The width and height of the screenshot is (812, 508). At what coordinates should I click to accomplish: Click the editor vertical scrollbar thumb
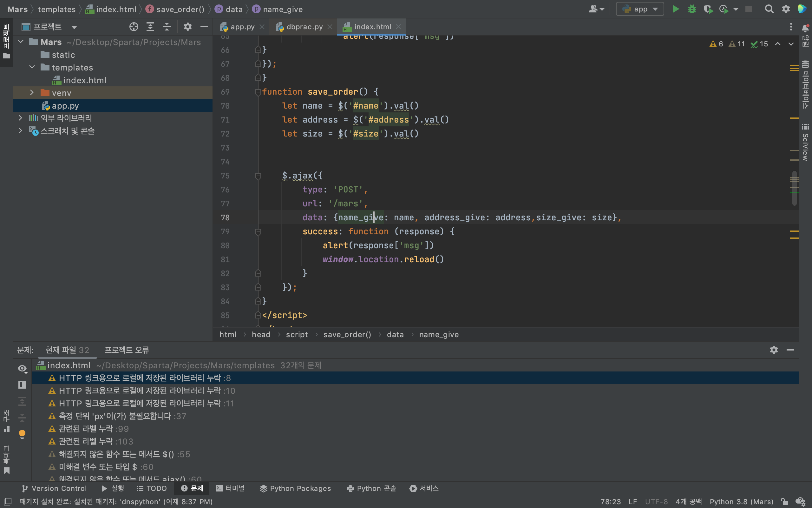point(794,188)
